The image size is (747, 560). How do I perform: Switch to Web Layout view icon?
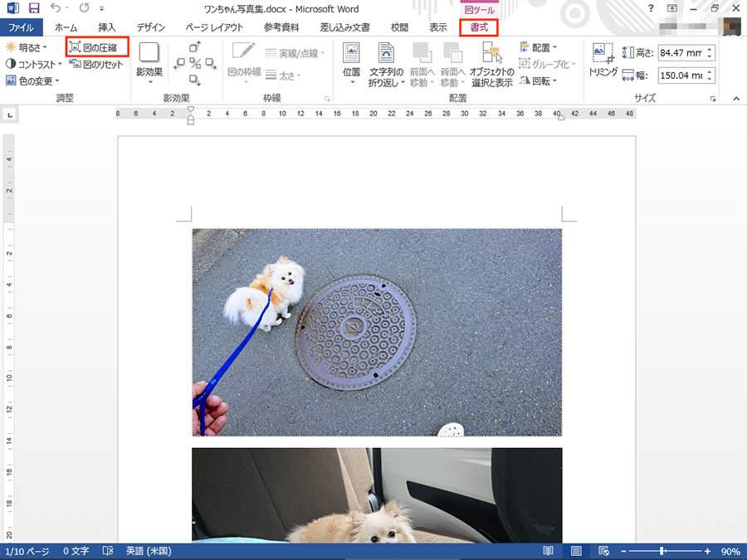pyautogui.click(x=603, y=552)
